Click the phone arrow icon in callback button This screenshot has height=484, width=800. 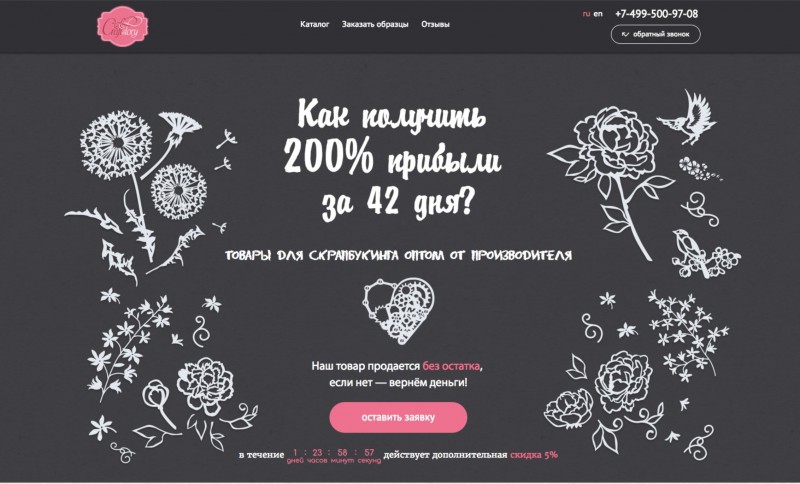click(626, 34)
